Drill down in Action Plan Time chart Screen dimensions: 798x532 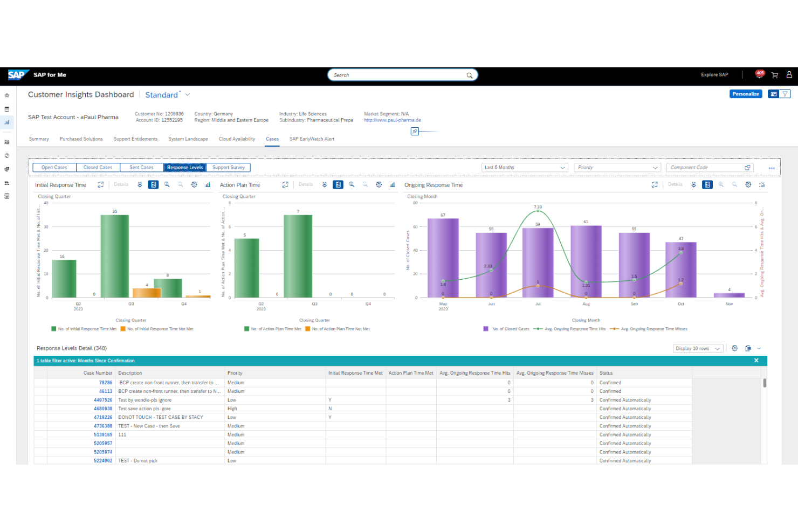(x=325, y=185)
